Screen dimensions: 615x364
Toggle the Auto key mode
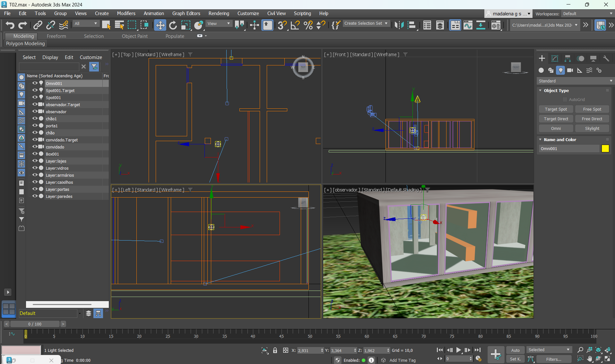(515, 350)
